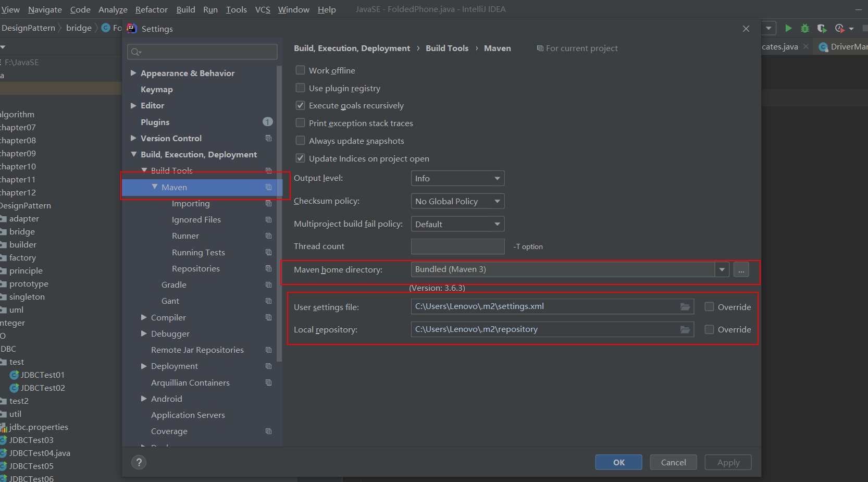Viewport: 868px width, 482px height.
Task: Open Multiproject build fail policy dropdown
Action: point(457,224)
